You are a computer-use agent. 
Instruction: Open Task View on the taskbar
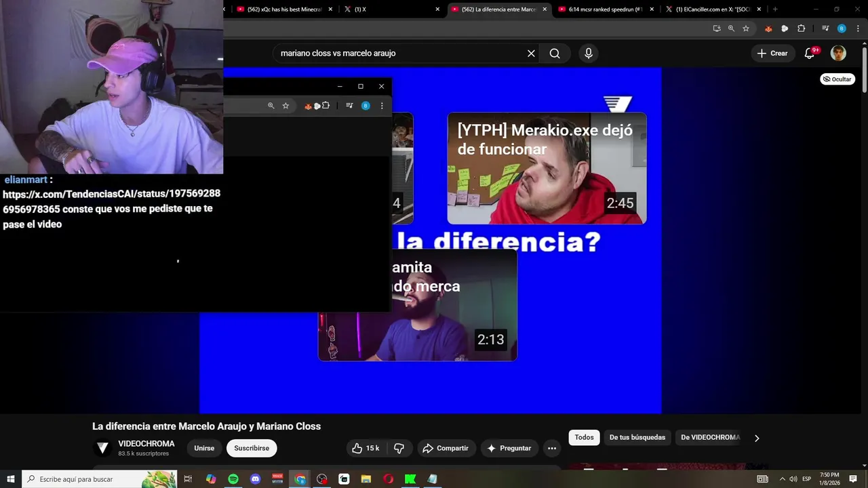tap(189, 479)
